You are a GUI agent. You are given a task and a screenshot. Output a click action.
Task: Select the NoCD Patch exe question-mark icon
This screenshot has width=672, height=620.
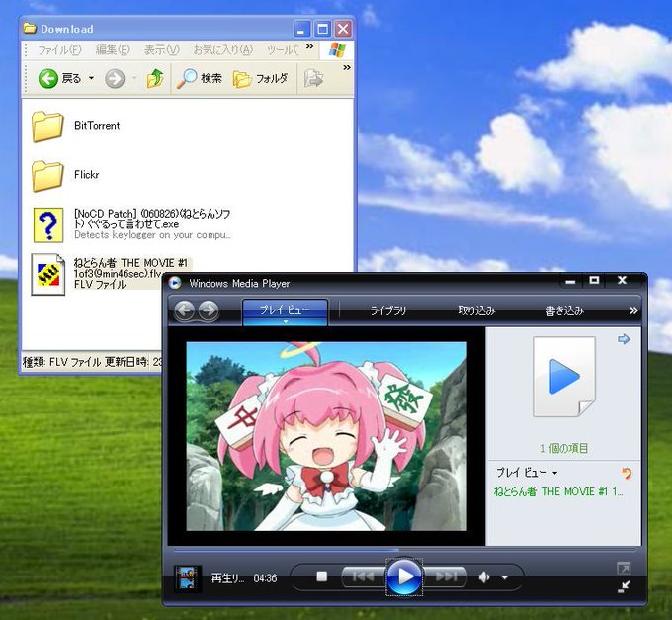pyautogui.click(x=48, y=224)
